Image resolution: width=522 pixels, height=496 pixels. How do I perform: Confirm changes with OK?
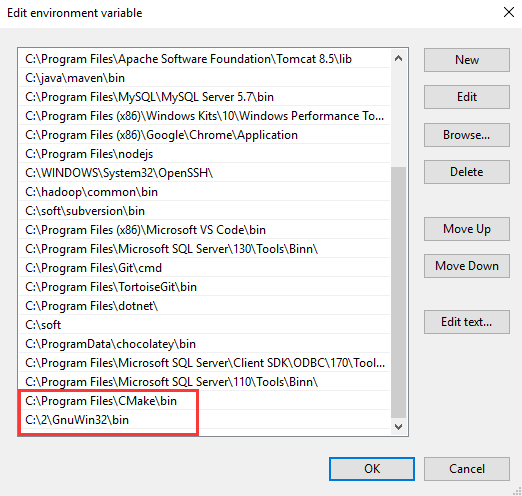(x=372, y=469)
